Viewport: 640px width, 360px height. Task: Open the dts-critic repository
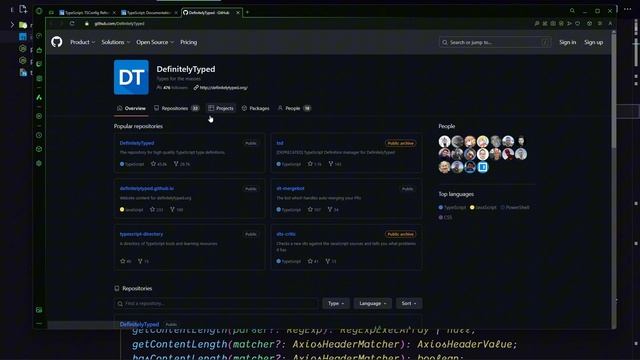[x=286, y=234]
